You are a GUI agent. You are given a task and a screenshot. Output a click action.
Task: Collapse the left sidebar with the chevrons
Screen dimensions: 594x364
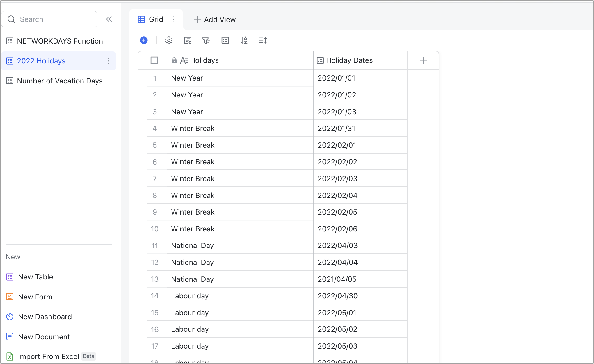click(x=109, y=19)
